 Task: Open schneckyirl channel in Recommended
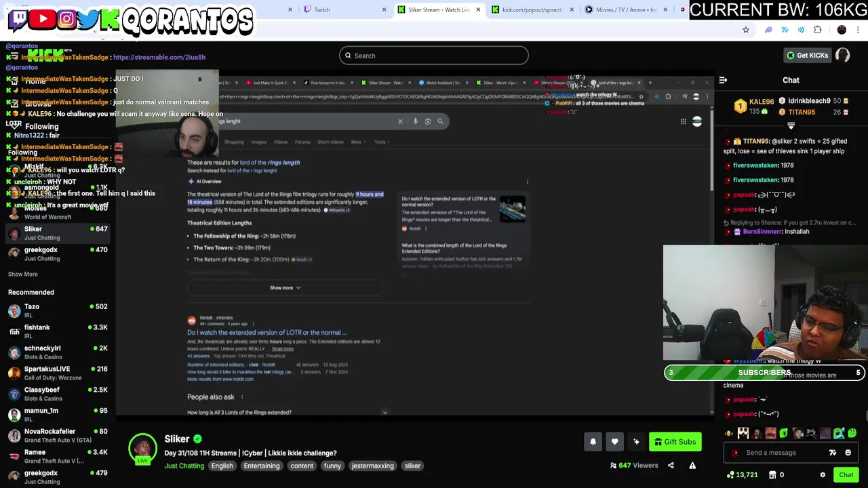click(x=58, y=352)
